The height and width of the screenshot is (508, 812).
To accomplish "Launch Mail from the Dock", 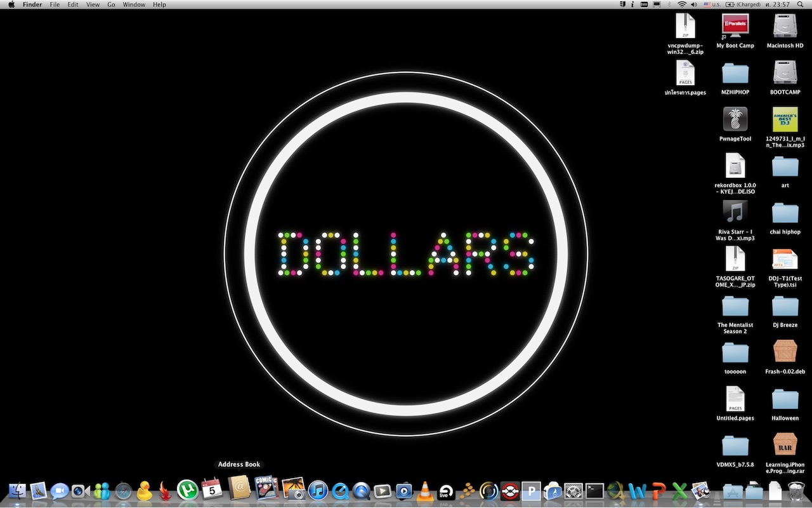I will (x=39, y=490).
